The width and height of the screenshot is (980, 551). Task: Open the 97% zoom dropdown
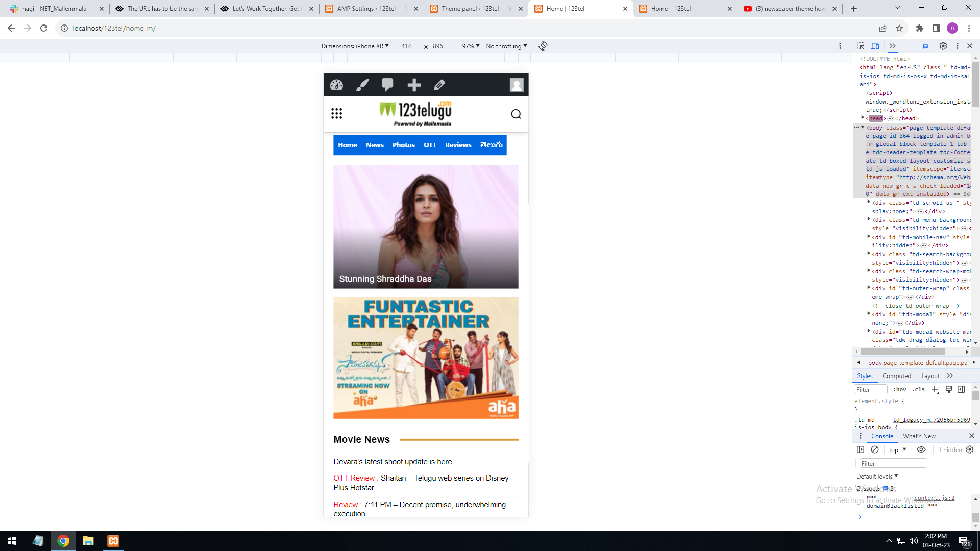[x=471, y=46]
